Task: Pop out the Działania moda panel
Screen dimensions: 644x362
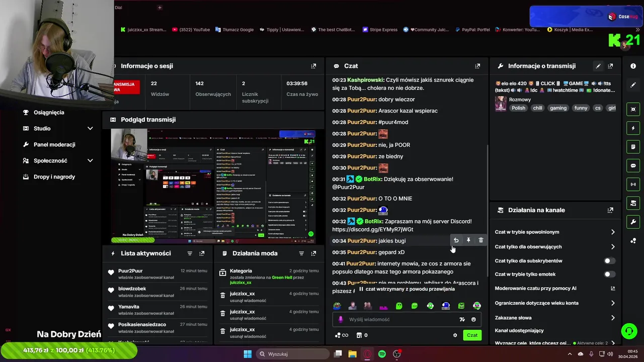Action: (x=313, y=253)
